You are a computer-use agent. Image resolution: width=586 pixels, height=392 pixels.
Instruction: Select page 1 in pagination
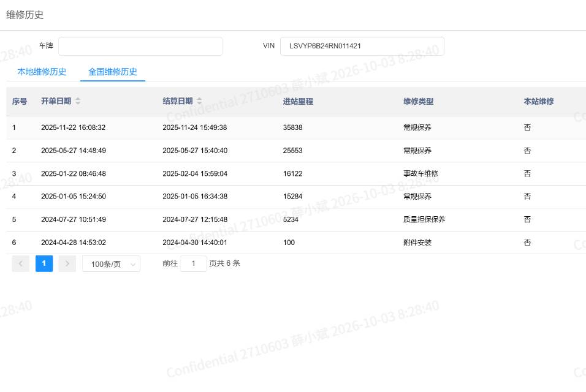[44, 263]
